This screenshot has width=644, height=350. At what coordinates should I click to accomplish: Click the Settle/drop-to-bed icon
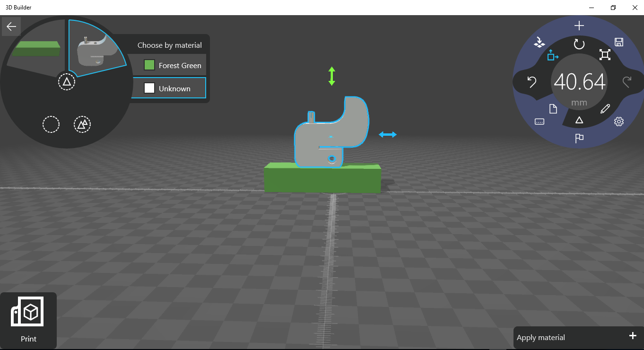point(540,42)
